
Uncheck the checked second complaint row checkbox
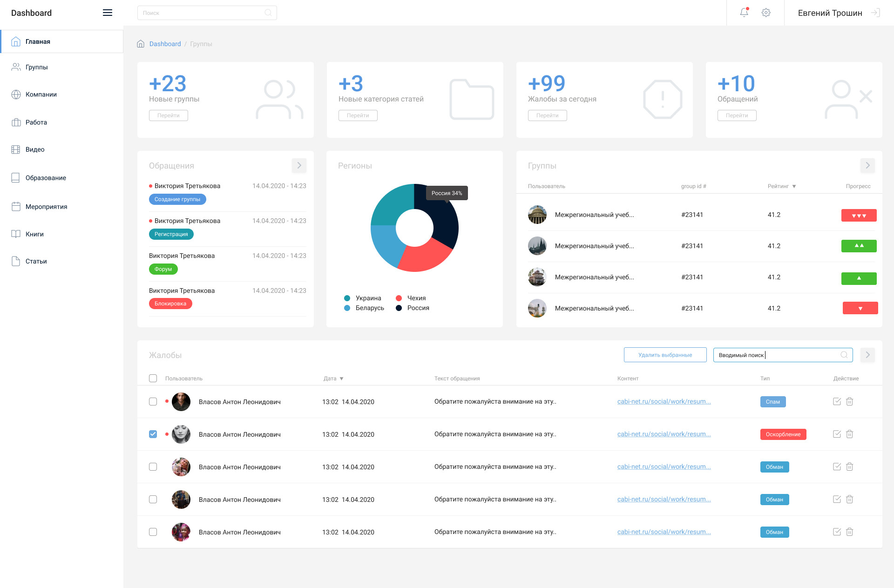[153, 434]
